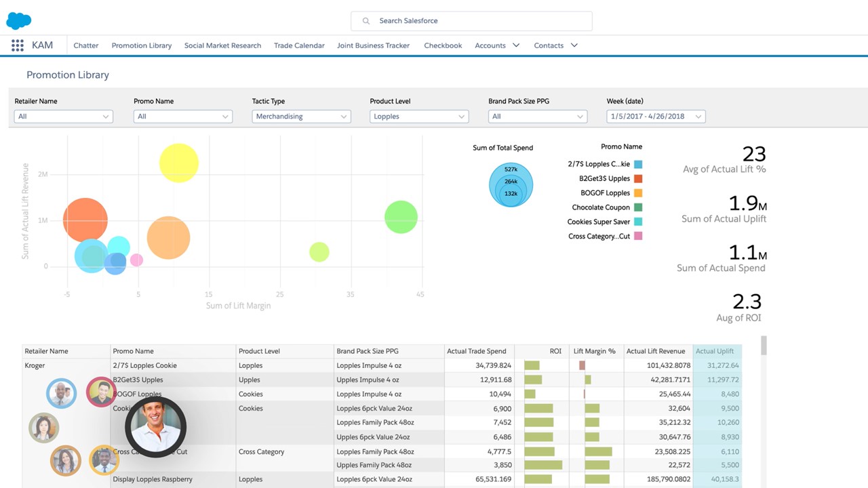The height and width of the screenshot is (488, 868).
Task: Click the table's Product Level column header
Action: pos(285,351)
